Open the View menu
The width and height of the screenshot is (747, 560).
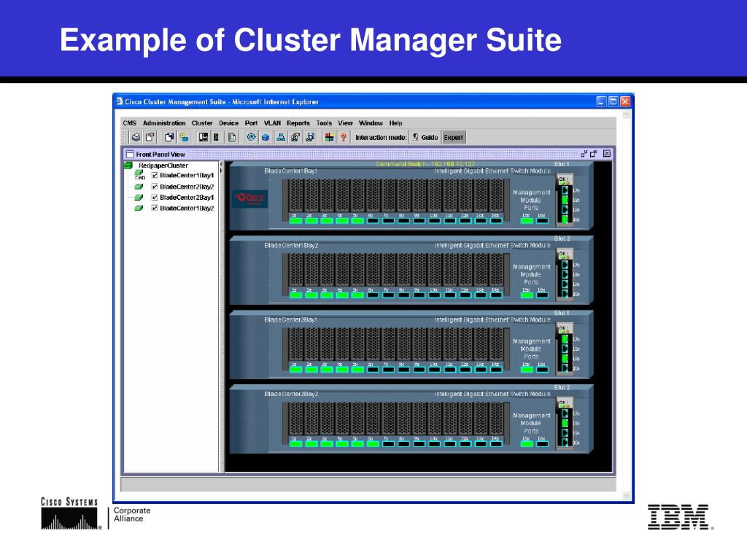345,122
